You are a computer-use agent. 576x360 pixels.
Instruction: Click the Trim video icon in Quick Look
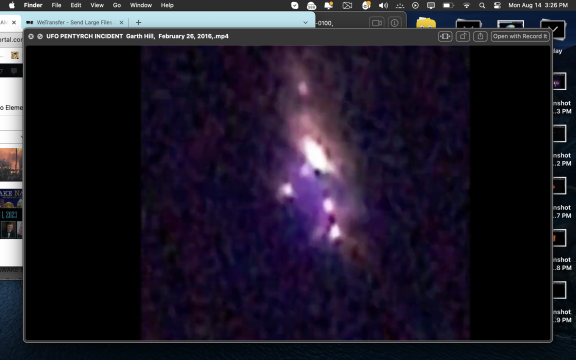(445, 36)
